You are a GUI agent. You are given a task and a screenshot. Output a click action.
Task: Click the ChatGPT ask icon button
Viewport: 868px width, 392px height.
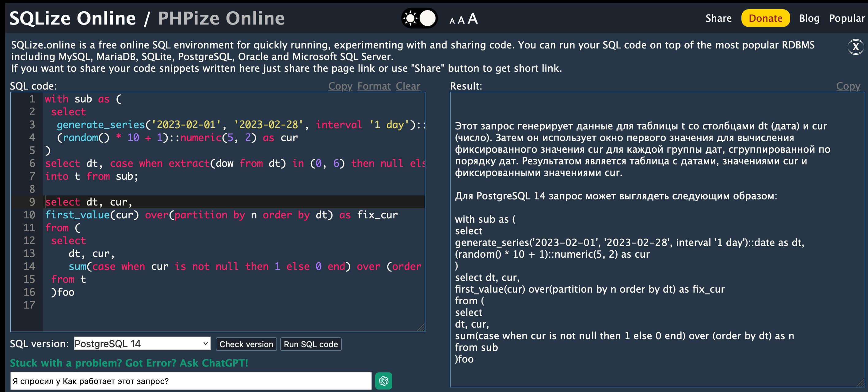[x=383, y=381]
